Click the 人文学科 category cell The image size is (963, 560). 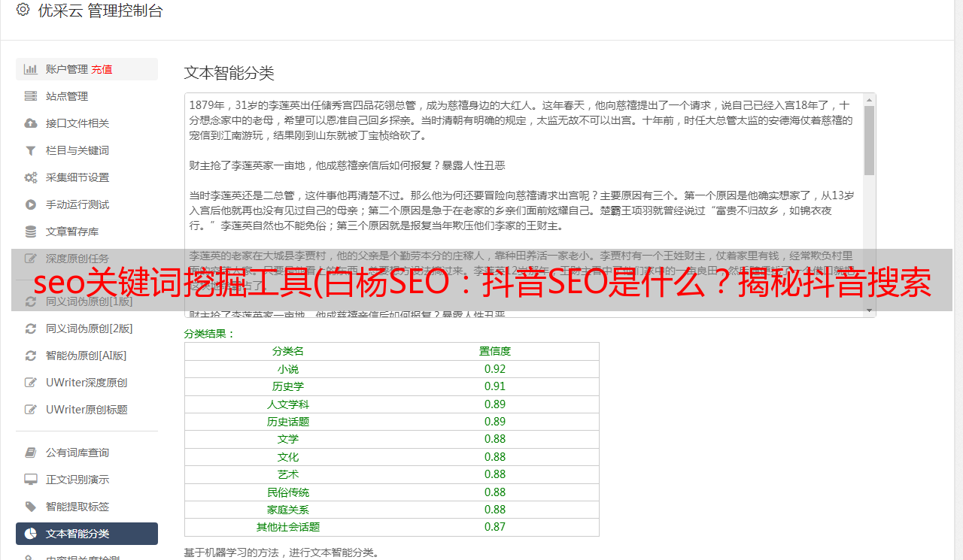point(288,404)
